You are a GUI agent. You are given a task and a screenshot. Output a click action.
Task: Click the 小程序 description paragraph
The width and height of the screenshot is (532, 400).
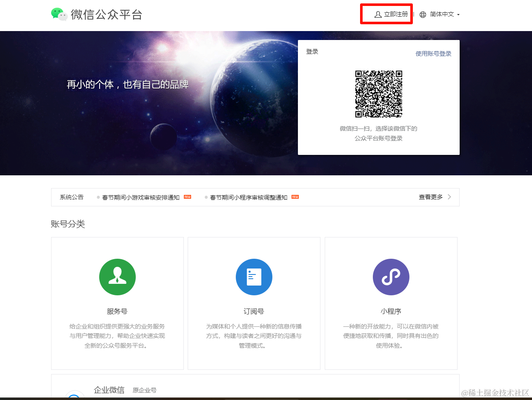click(391, 336)
